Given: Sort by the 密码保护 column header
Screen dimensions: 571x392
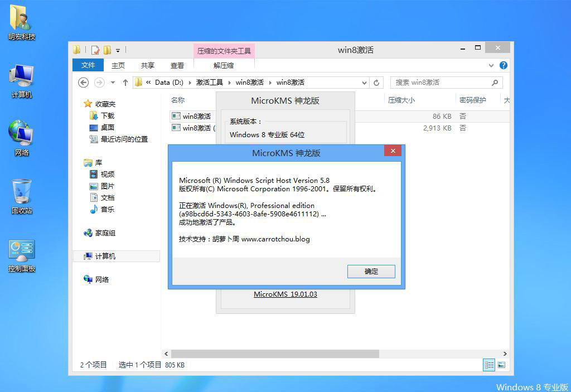Looking at the screenshot, I should click(473, 100).
